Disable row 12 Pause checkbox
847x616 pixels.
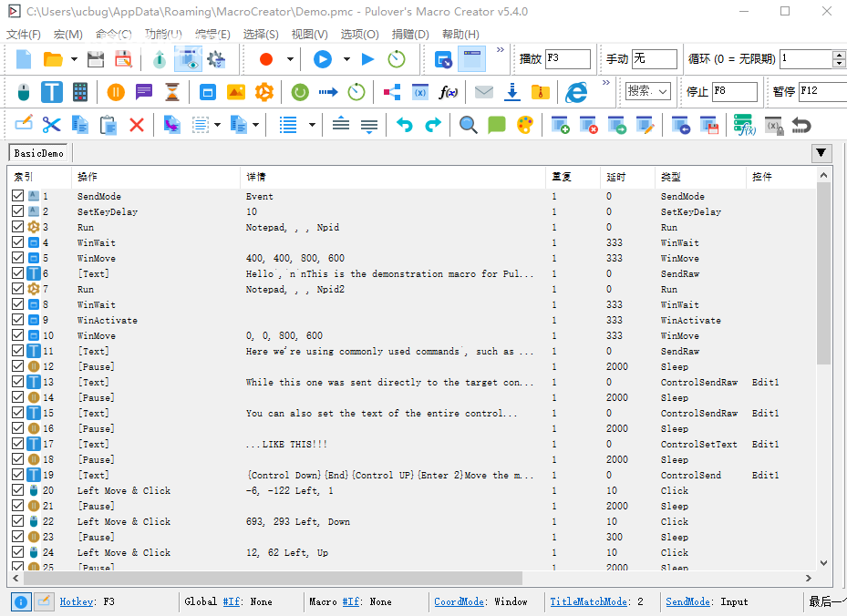point(18,366)
